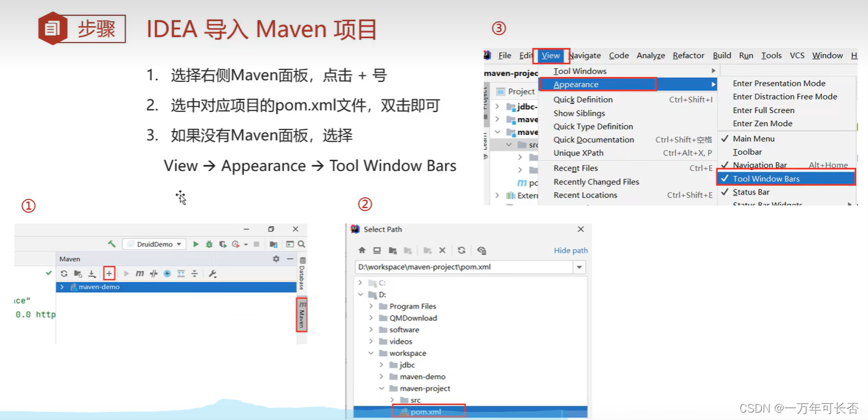The image size is (868, 420).
Task: Start debugging with the green bug icon
Action: coord(209,244)
